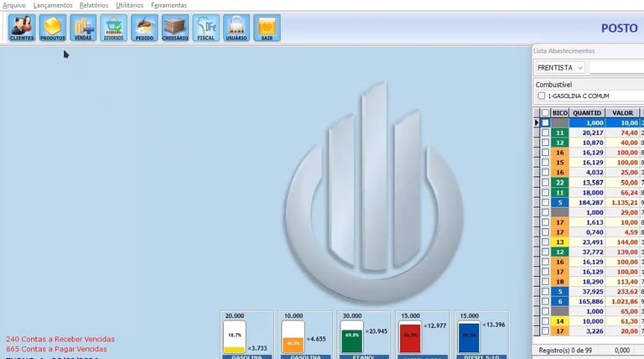
Task: Select the quantity cell 18,000
Action: click(x=587, y=192)
